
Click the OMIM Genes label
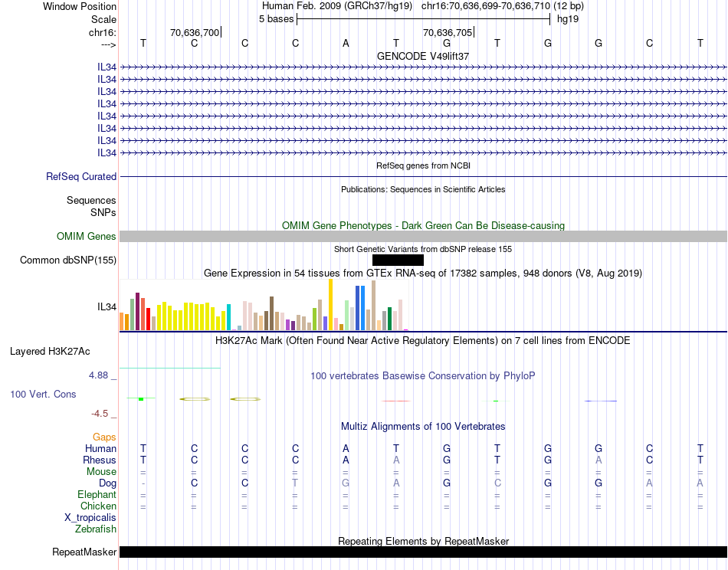86,236
